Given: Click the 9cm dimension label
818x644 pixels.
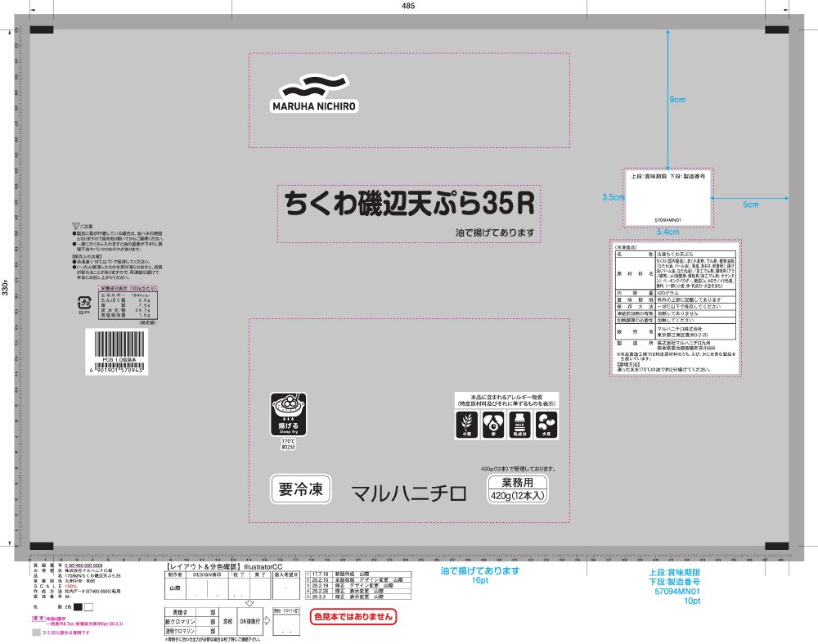Looking at the screenshot, I should [x=677, y=100].
